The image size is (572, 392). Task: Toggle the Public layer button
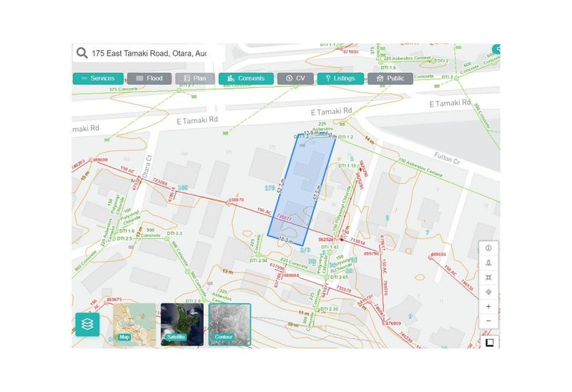(x=390, y=79)
